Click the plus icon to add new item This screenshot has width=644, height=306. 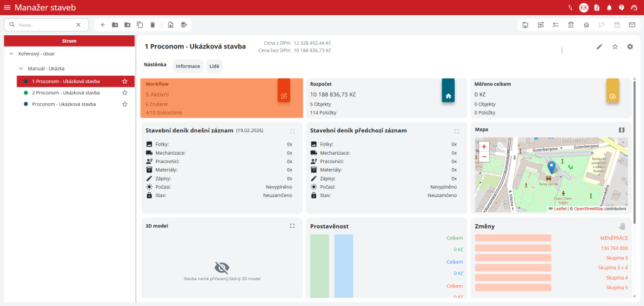(103, 25)
